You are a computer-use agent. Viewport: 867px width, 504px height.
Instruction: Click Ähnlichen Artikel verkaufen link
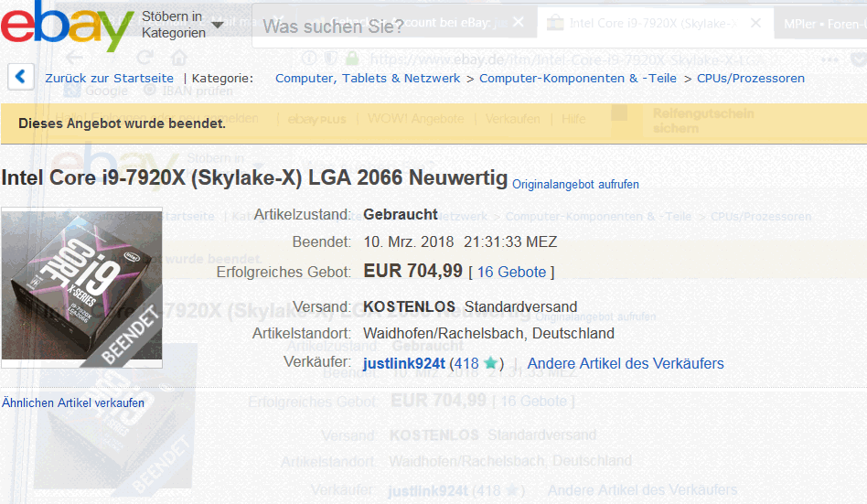(73, 402)
